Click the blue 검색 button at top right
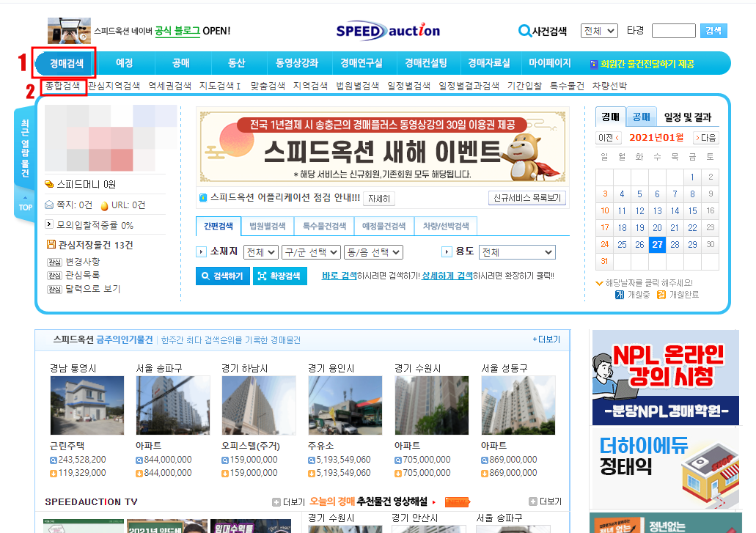This screenshot has width=756, height=533. point(713,31)
